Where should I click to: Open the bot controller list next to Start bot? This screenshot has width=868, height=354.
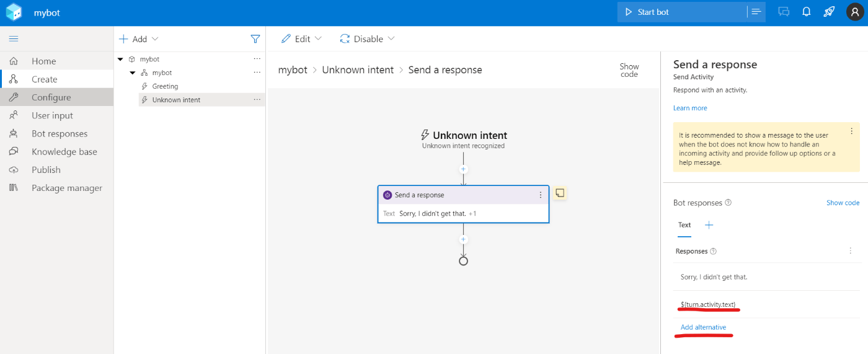(x=756, y=12)
